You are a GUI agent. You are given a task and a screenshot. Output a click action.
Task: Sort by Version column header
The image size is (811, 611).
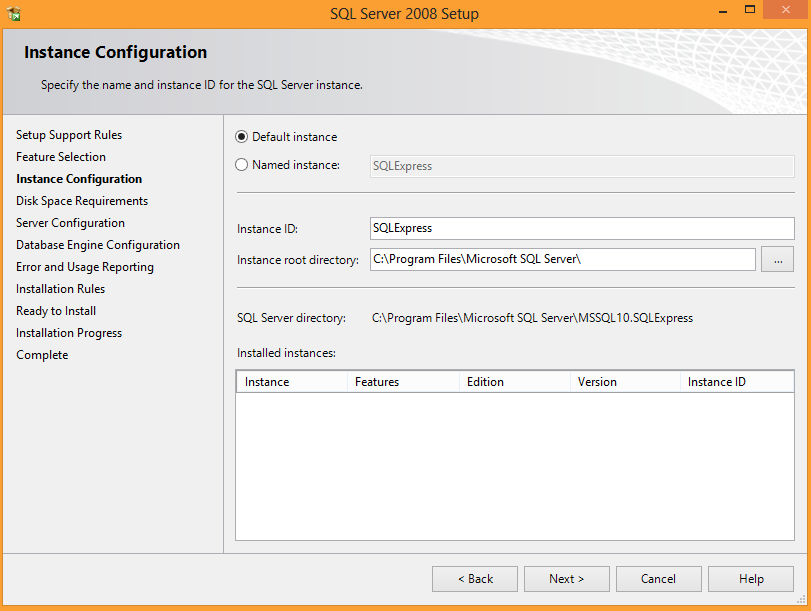(625, 382)
